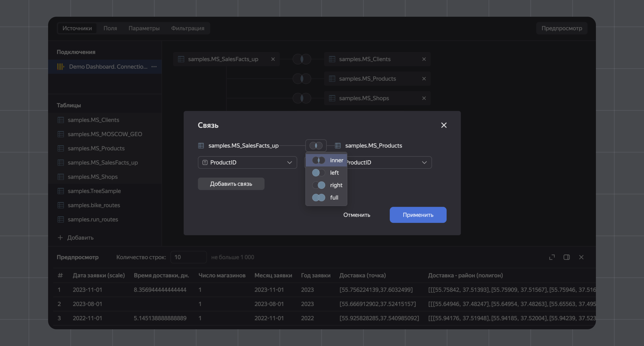Click join-type icon between SalesFacts_up and MS_Clients
Screen dimensions: 644x346
302,59
